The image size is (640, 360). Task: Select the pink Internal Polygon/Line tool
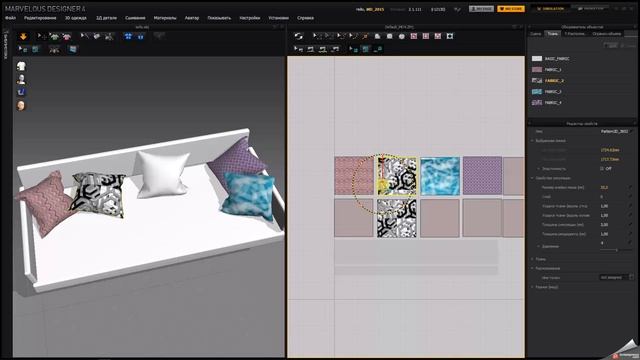(x=413, y=36)
